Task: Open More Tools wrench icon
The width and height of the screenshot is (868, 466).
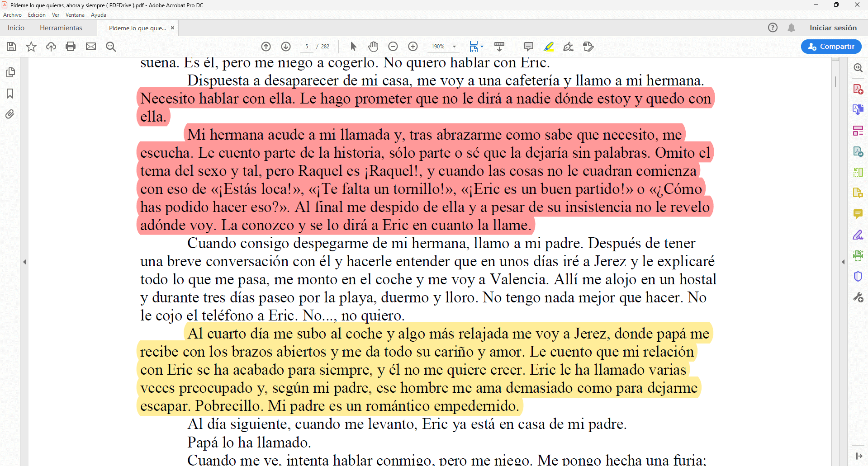Action: (858, 297)
